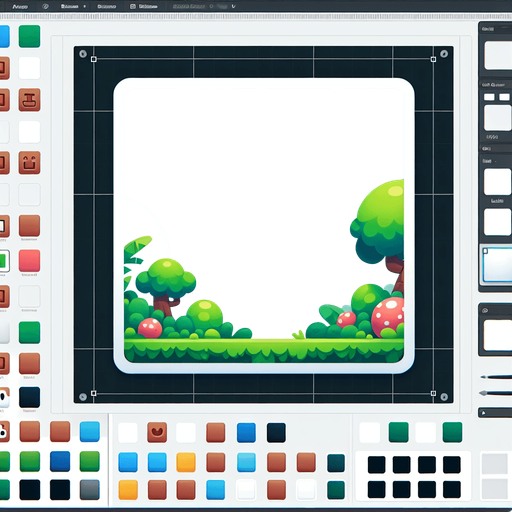Adjust the lower slider in the right panel
Screen dimensions: 512x512
[x=496, y=393]
